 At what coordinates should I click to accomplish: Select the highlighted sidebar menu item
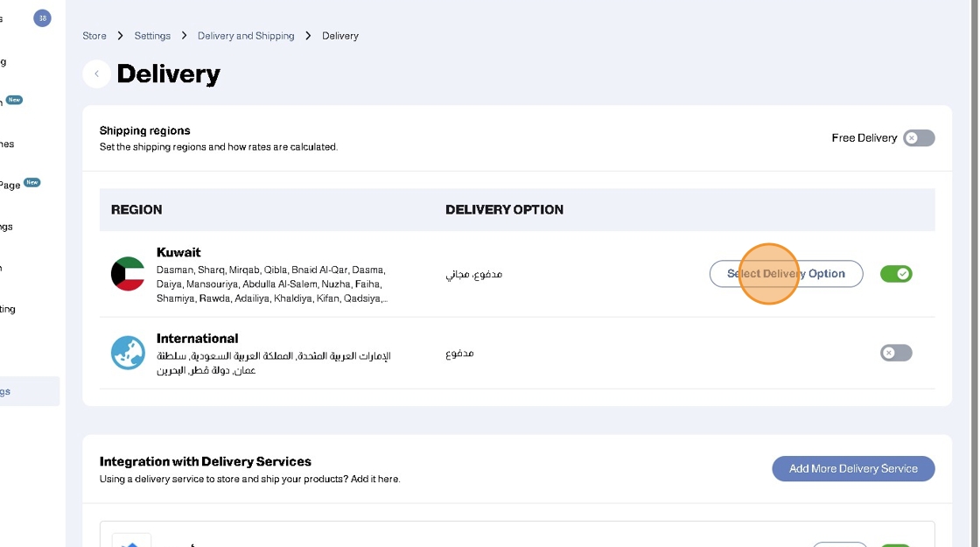coord(30,391)
